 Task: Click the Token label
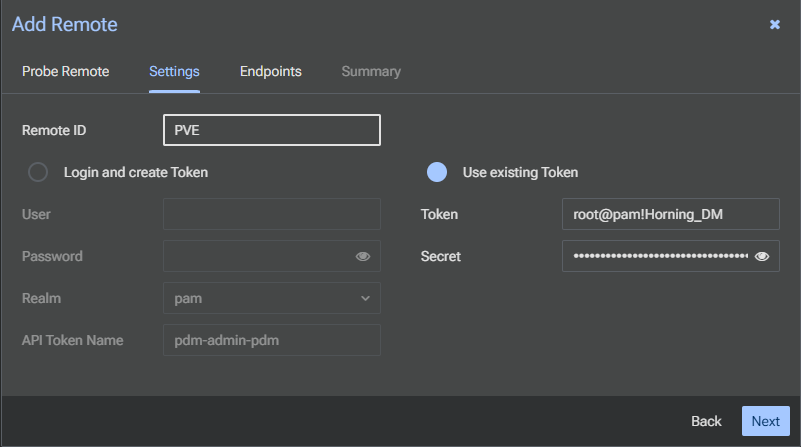coord(439,215)
